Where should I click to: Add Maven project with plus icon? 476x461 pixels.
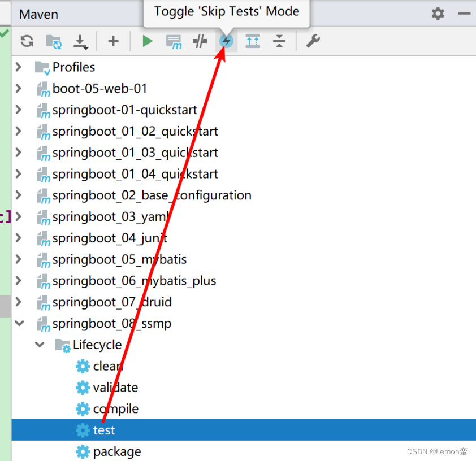(113, 41)
